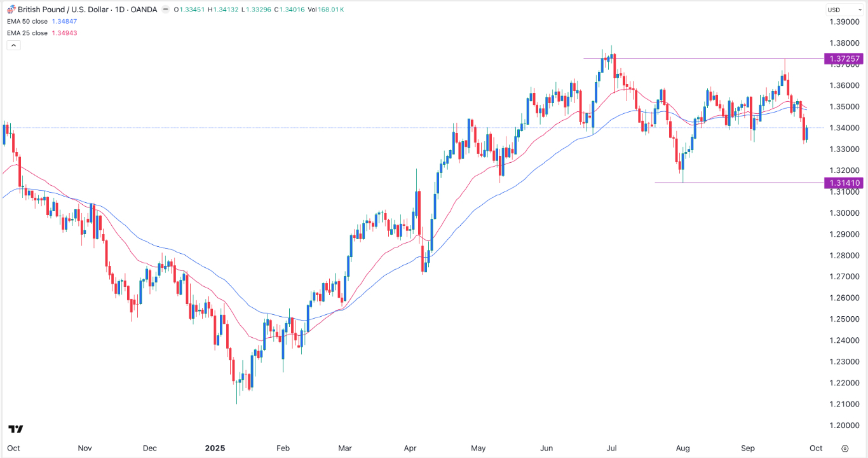
Task: Click the OANDA data source label
Action: (146, 10)
